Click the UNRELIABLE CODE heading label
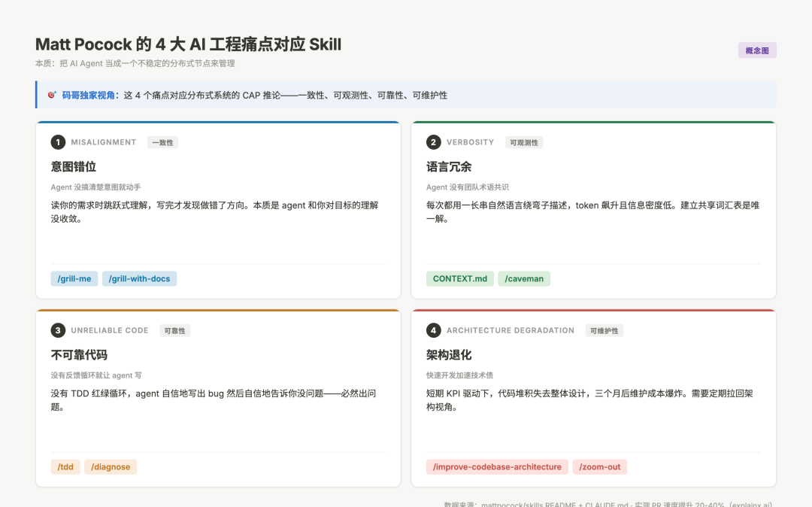Image resolution: width=812 pixels, height=507 pixels. pos(110,330)
